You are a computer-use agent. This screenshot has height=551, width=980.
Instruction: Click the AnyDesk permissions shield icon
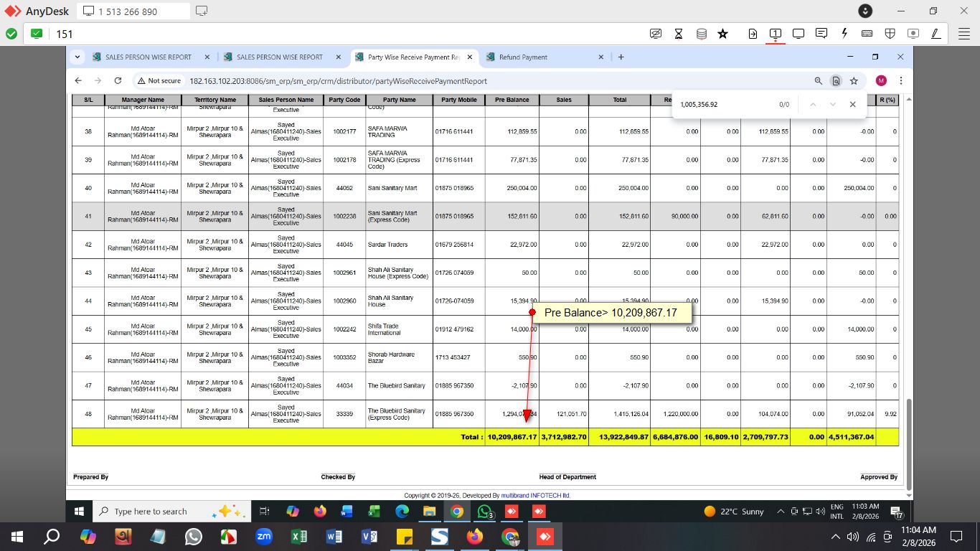point(890,34)
